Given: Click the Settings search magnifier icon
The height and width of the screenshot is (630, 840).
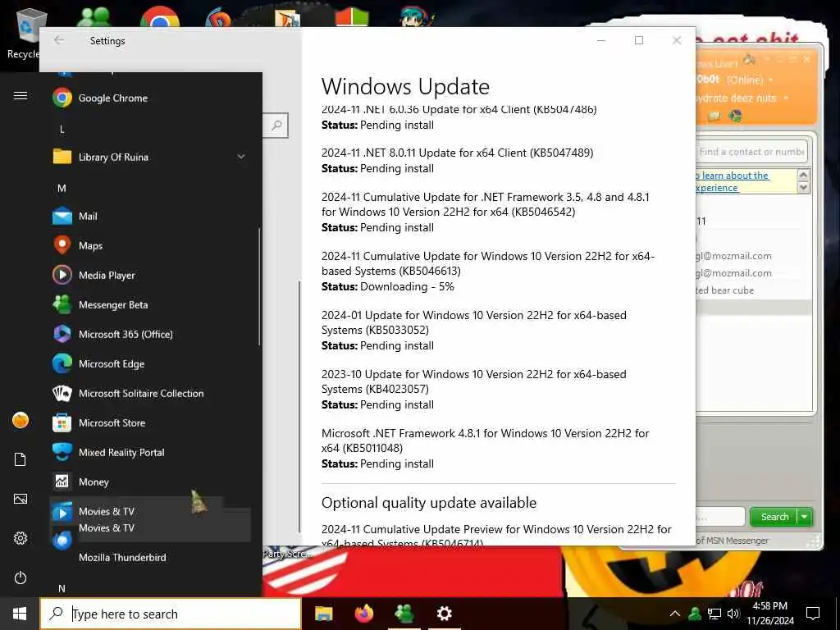Looking at the screenshot, I should [277, 125].
